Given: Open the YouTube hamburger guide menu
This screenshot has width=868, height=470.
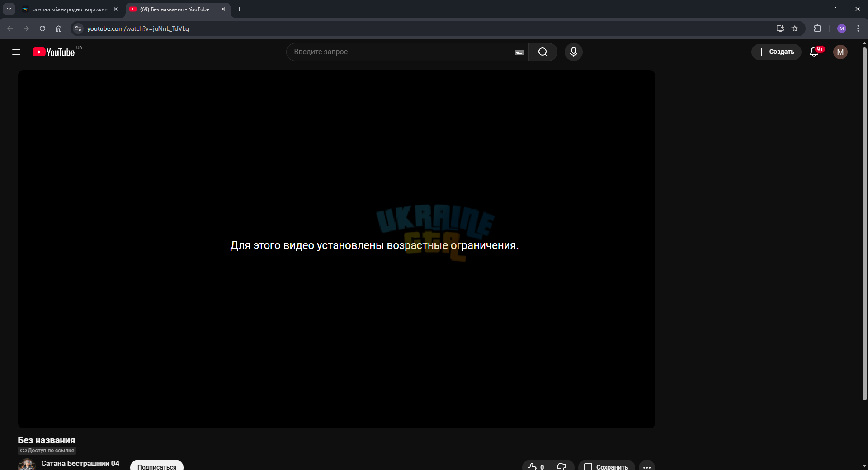Looking at the screenshot, I should coord(16,52).
